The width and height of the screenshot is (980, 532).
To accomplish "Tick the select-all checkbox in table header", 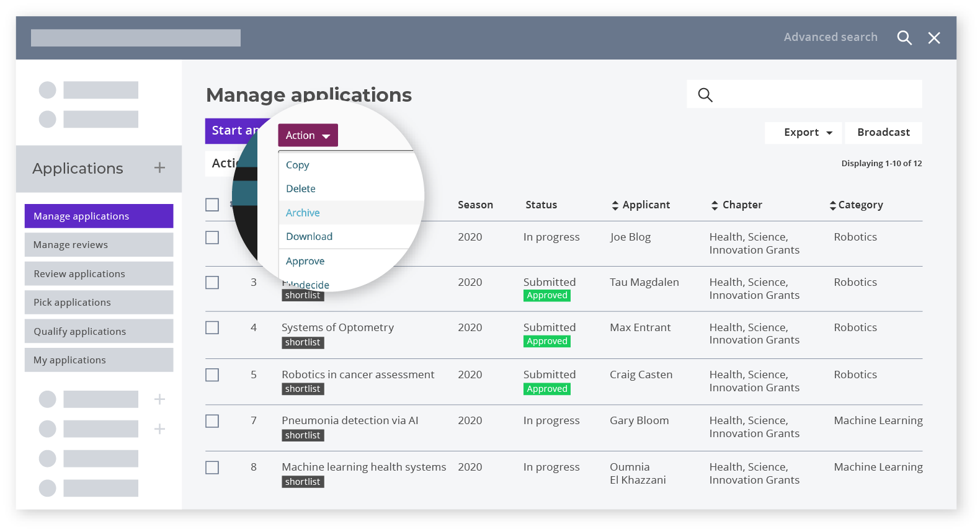I will click(x=212, y=205).
